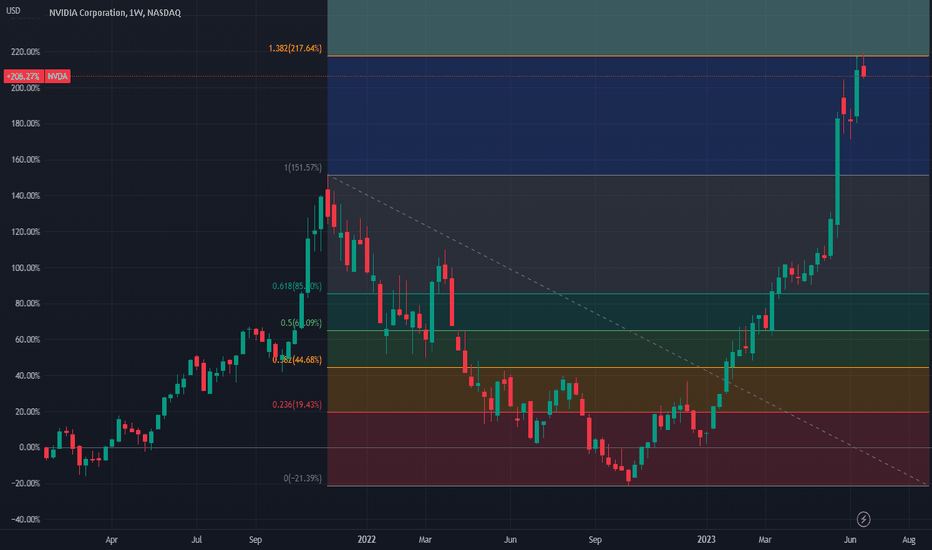Click the first Jun label after 2022

click(510, 540)
